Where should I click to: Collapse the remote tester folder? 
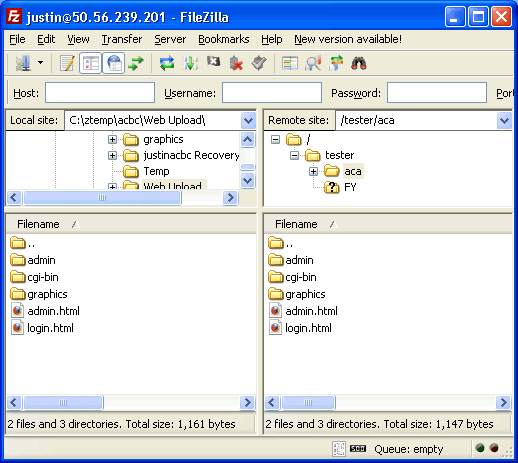[x=294, y=155]
